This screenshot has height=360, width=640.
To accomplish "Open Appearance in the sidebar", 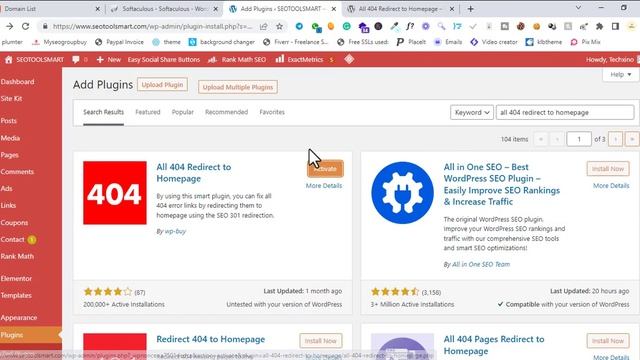I will tap(19, 318).
